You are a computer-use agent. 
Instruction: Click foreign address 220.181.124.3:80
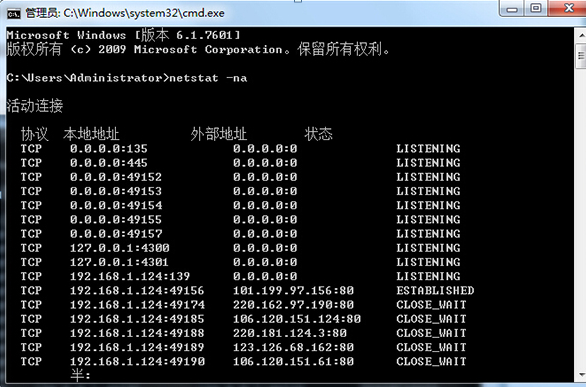point(290,333)
